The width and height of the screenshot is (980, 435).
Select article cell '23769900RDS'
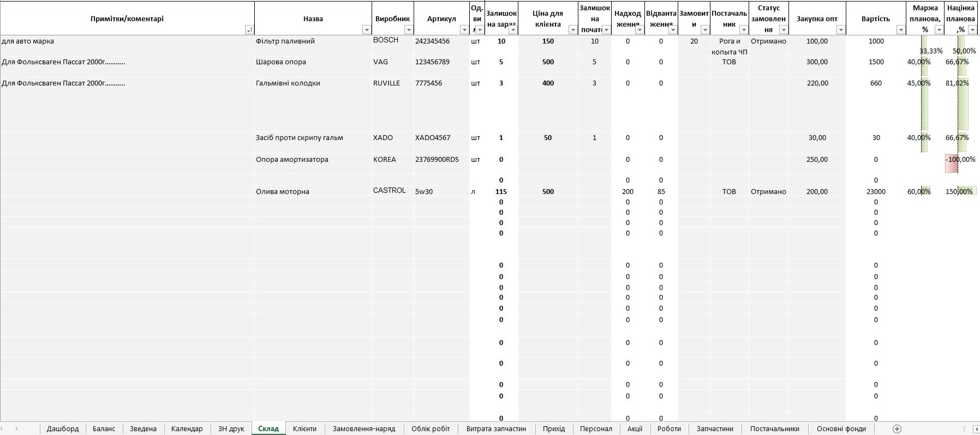coord(441,164)
